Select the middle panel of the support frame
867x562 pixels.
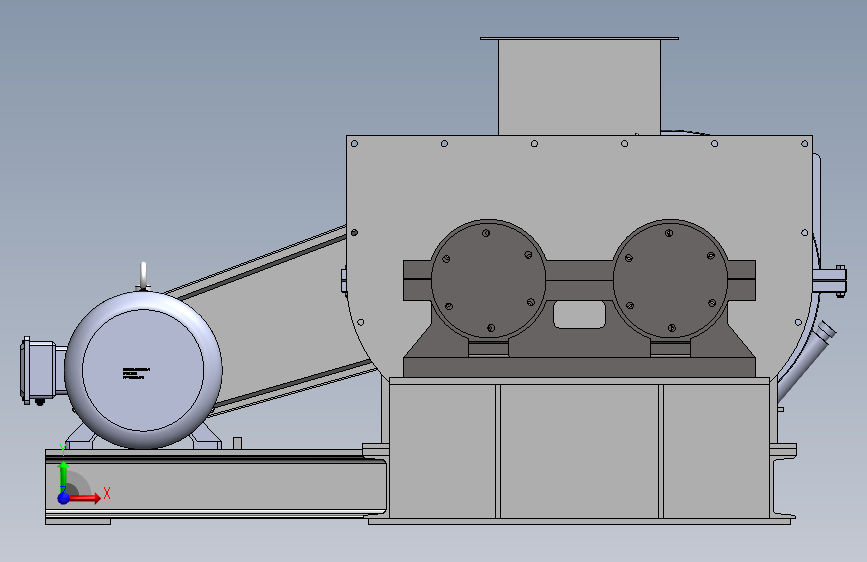(579, 451)
